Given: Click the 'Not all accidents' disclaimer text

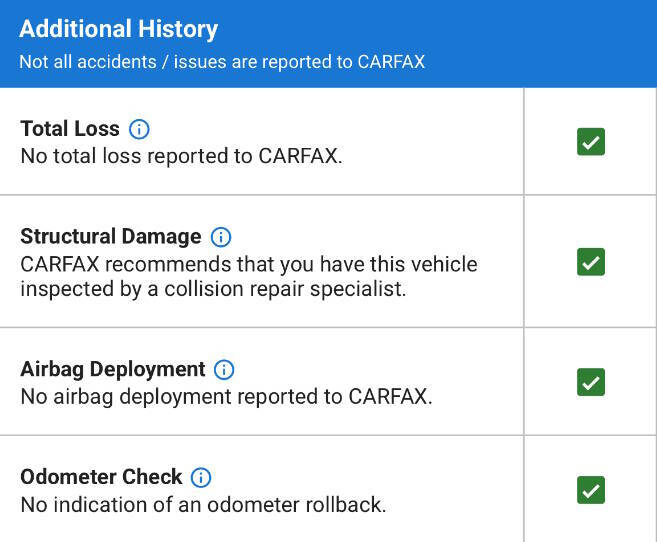Looking at the screenshot, I should [x=222, y=62].
